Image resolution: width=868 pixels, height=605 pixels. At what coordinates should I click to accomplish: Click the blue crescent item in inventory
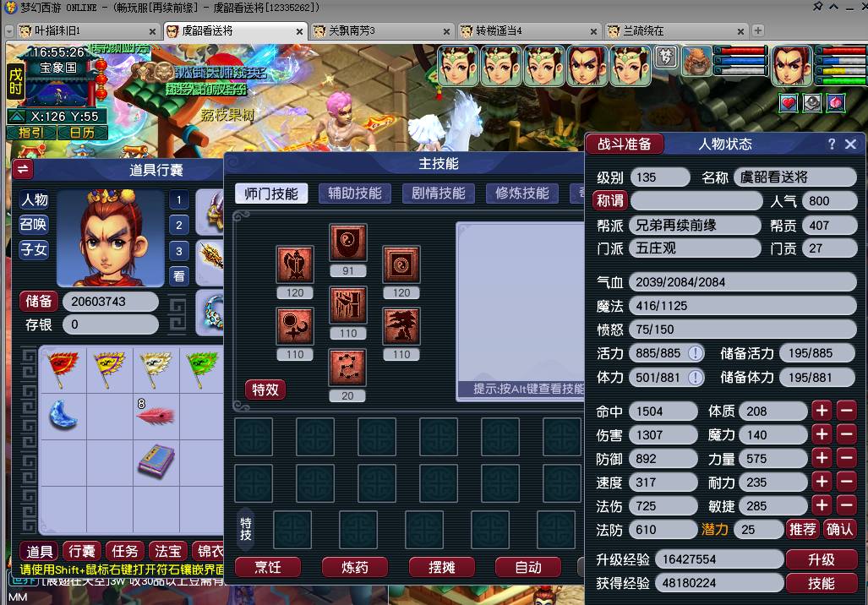tap(63, 415)
